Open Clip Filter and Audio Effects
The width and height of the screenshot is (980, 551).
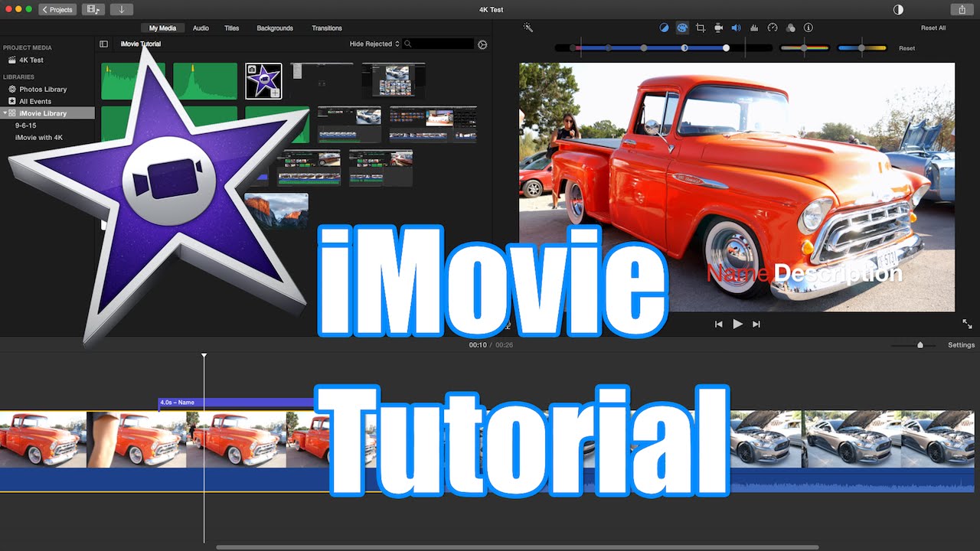point(790,28)
